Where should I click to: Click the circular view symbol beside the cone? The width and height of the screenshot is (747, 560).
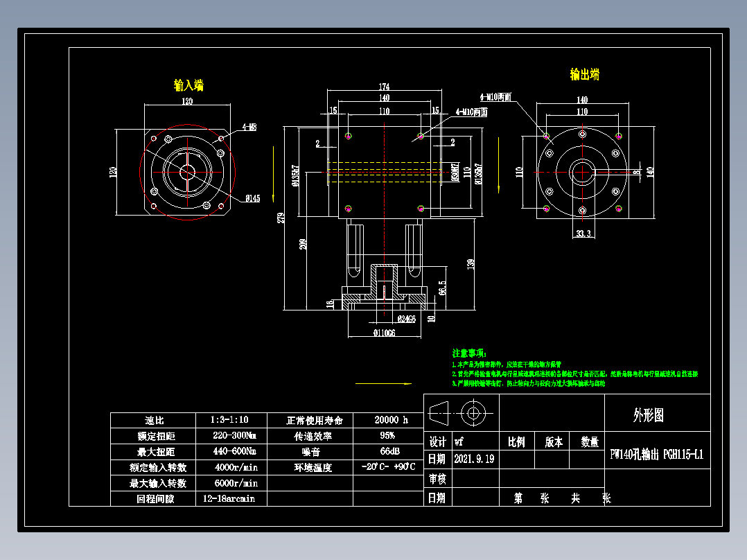(472, 415)
